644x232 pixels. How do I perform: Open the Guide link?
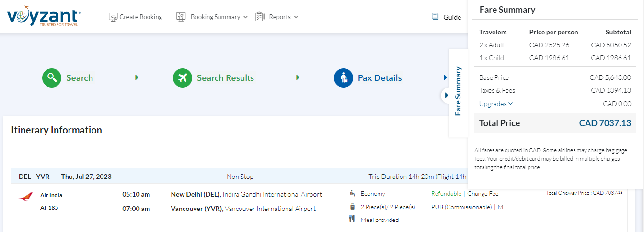pos(452,17)
